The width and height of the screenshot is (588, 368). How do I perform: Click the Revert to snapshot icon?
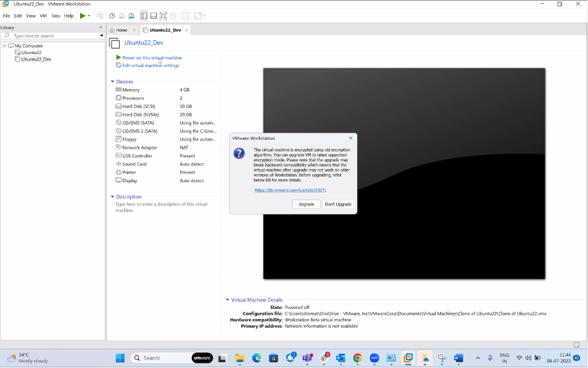pos(122,16)
